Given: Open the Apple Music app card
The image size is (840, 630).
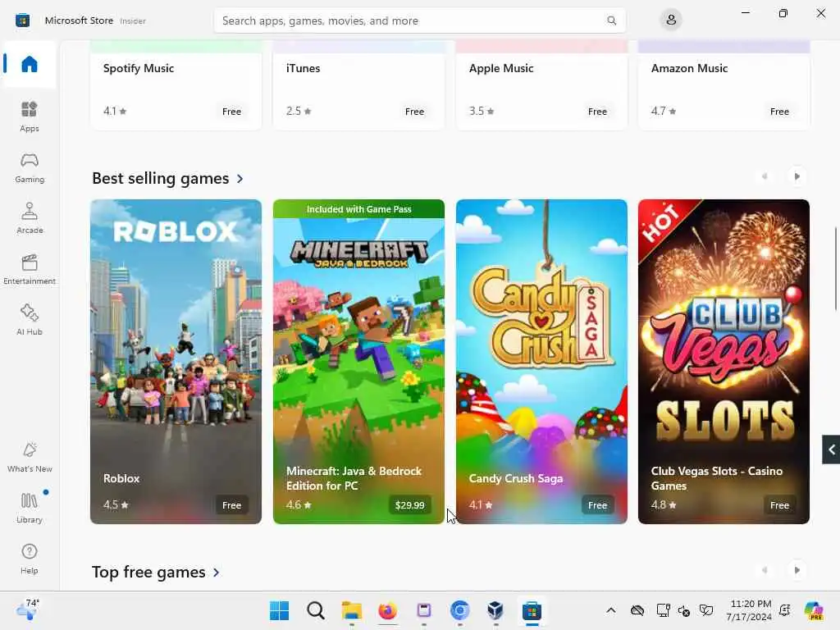Looking at the screenshot, I should point(541,84).
